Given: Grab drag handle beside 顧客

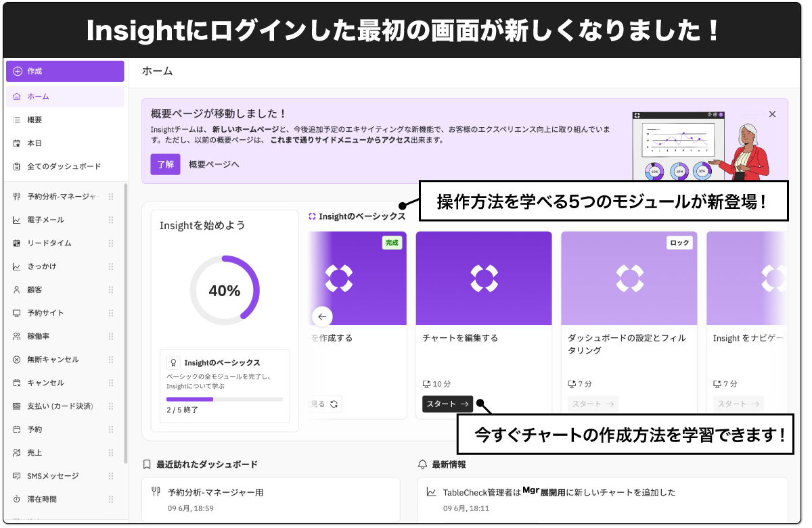Looking at the screenshot, I should click(x=111, y=289).
